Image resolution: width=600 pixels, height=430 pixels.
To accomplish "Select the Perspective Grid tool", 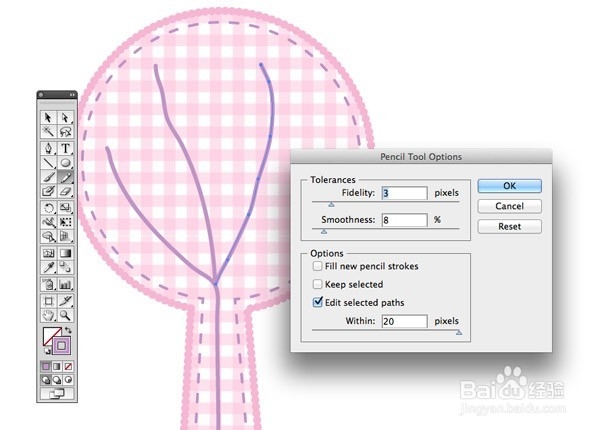I will pos(65,236).
